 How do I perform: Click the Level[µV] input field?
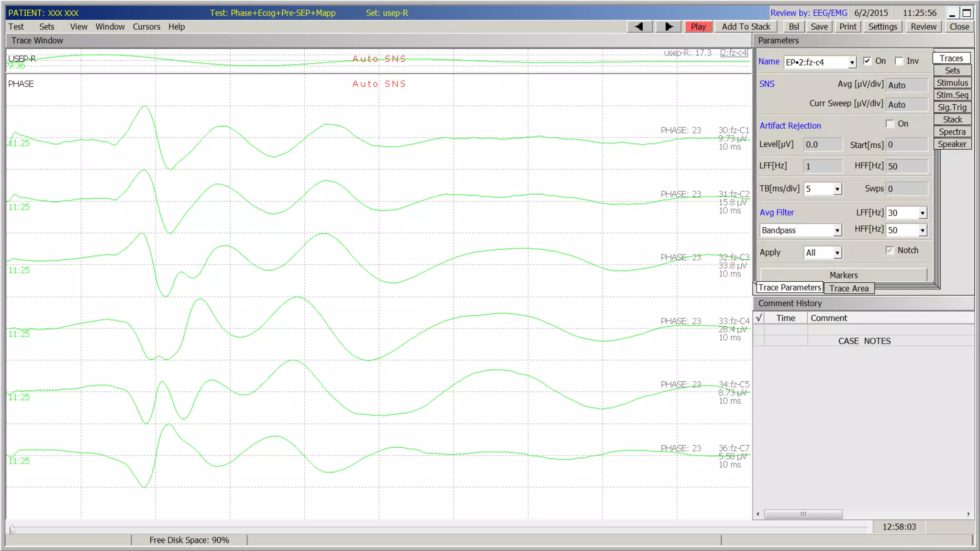(x=823, y=144)
